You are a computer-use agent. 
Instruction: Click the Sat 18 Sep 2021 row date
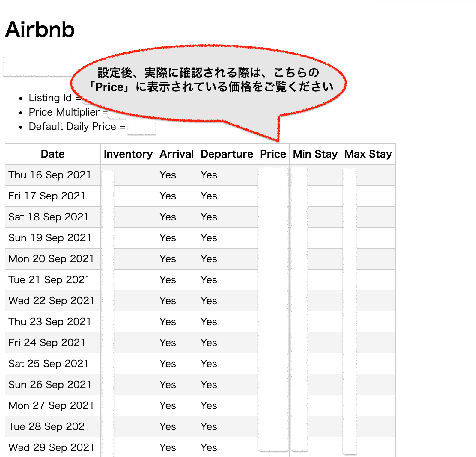(x=49, y=217)
